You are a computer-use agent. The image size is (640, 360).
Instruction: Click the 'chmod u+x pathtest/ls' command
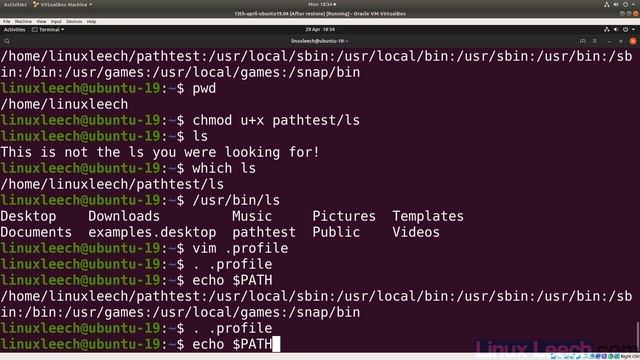point(276,120)
